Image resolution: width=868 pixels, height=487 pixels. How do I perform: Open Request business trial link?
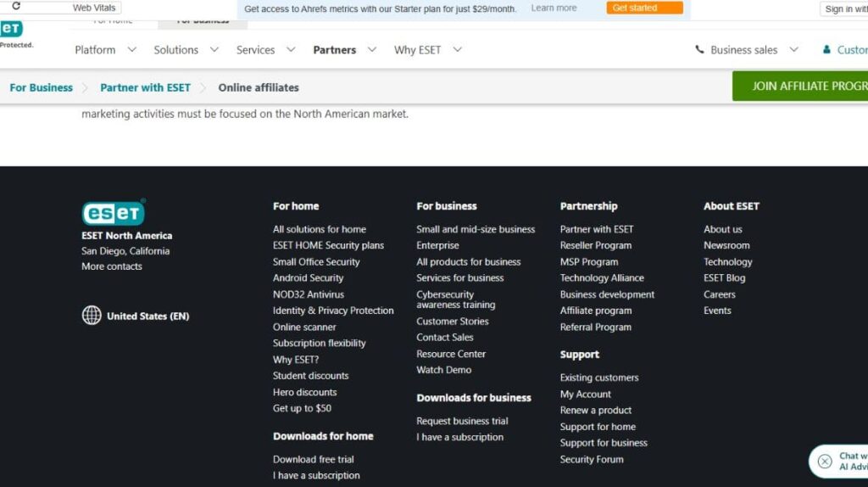click(462, 421)
